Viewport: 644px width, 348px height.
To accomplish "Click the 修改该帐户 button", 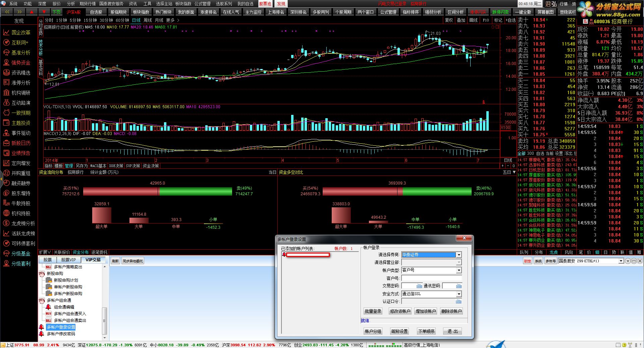I will [400, 311].
